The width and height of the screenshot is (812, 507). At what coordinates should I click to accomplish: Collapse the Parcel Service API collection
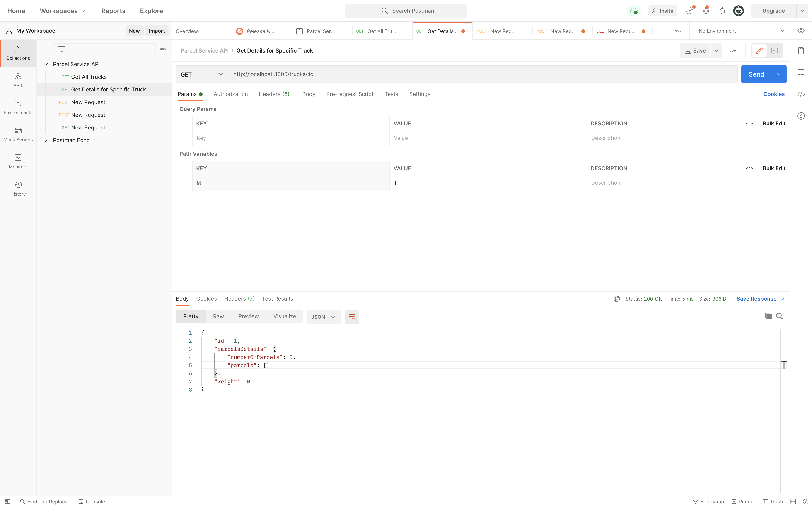tap(46, 64)
